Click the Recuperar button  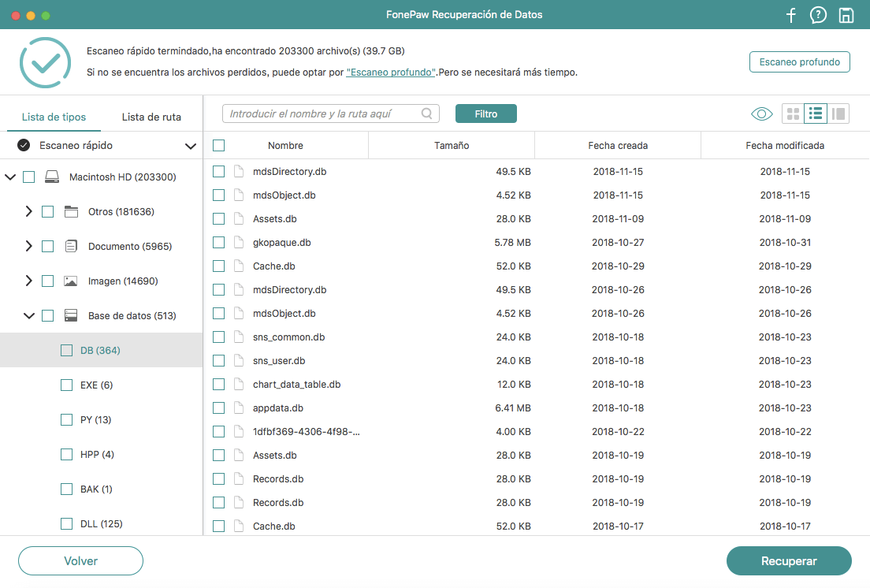coord(789,561)
